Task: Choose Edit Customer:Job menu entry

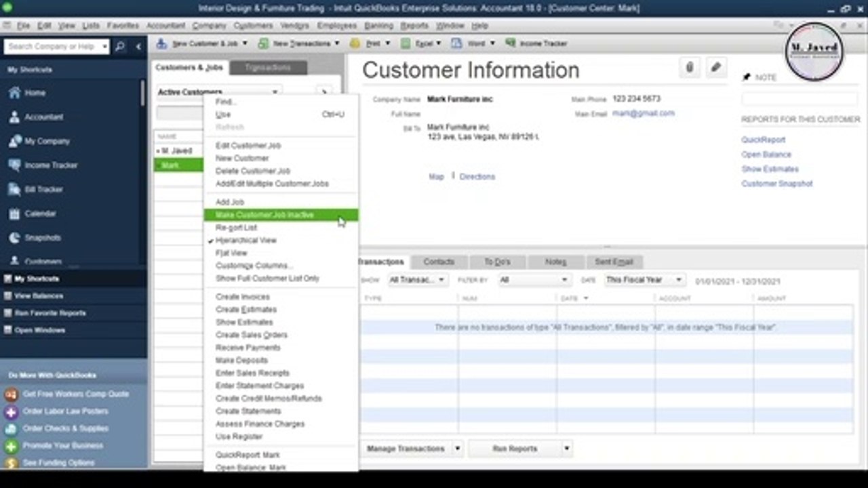Action: point(248,146)
